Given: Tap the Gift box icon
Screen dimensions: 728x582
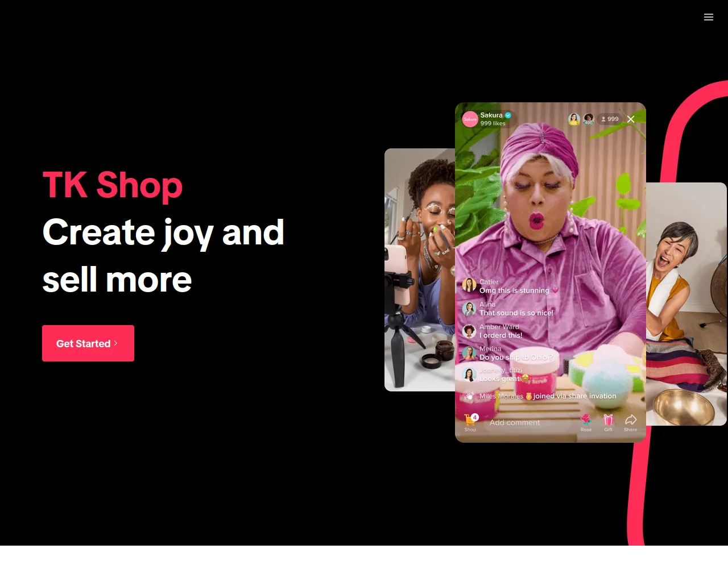Looking at the screenshot, I should click(609, 419).
